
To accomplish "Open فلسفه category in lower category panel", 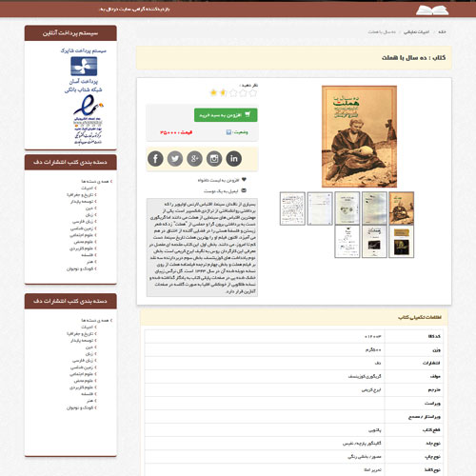I will [87, 394].
